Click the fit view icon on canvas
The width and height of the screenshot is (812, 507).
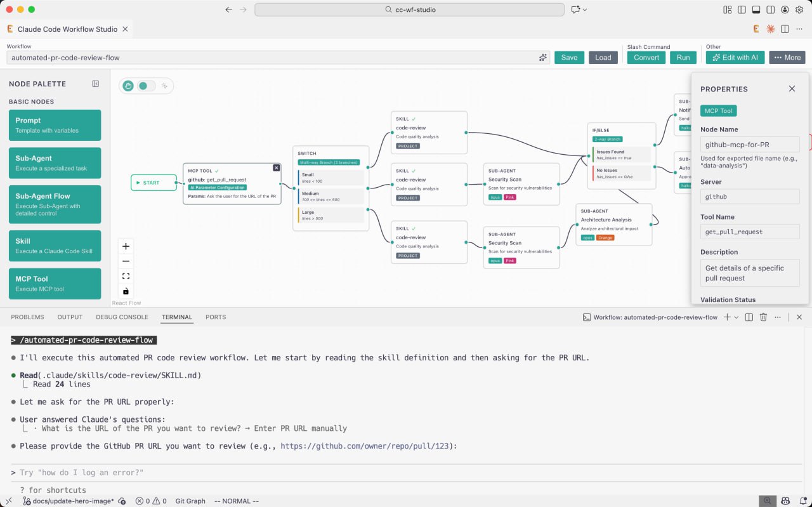[126, 276]
